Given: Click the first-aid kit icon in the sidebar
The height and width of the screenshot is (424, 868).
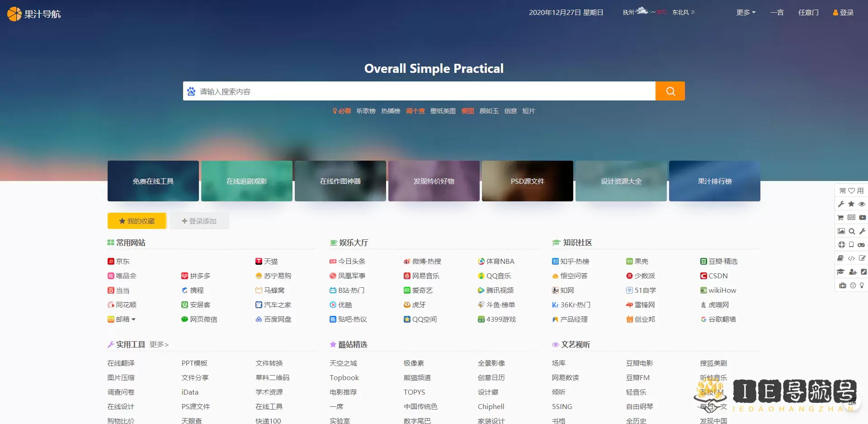Looking at the screenshot, I should pos(842,285).
